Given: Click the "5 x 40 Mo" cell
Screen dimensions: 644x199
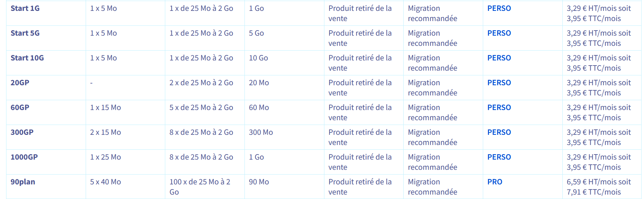Looking at the screenshot, I should pyautogui.click(x=105, y=182).
